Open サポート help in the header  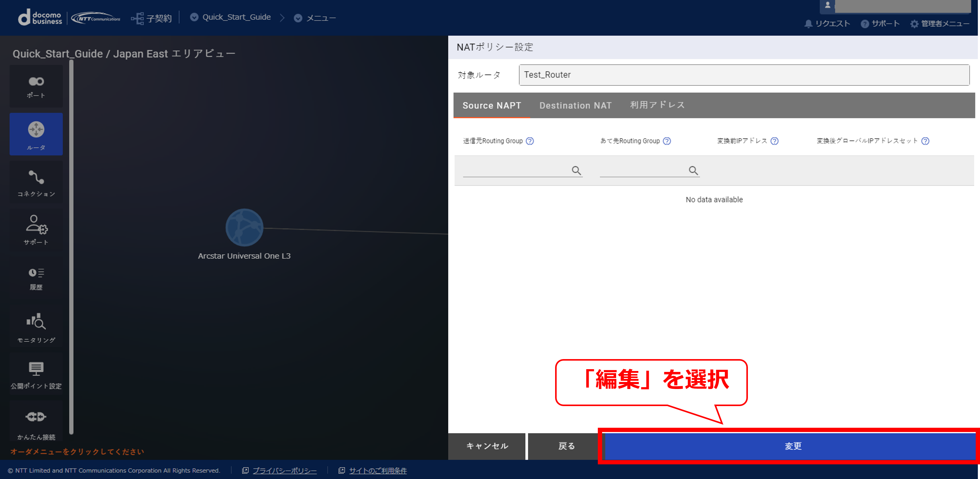pyautogui.click(x=880, y=23)
